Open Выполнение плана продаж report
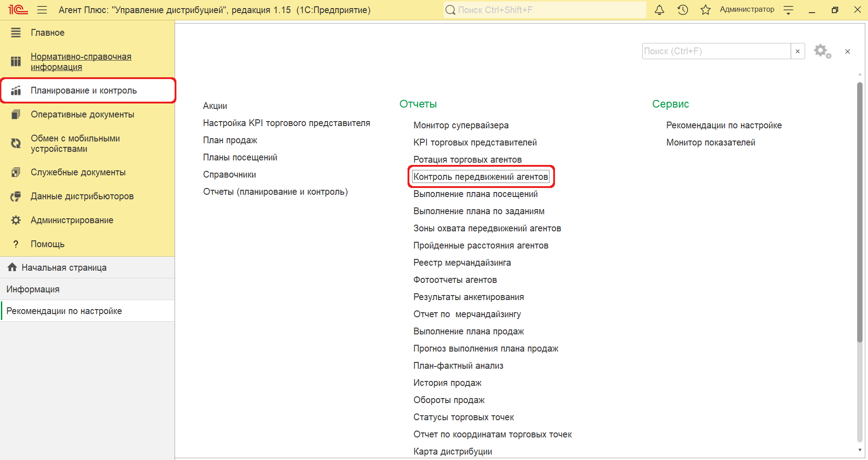868x460 pixels. (469, 331)
